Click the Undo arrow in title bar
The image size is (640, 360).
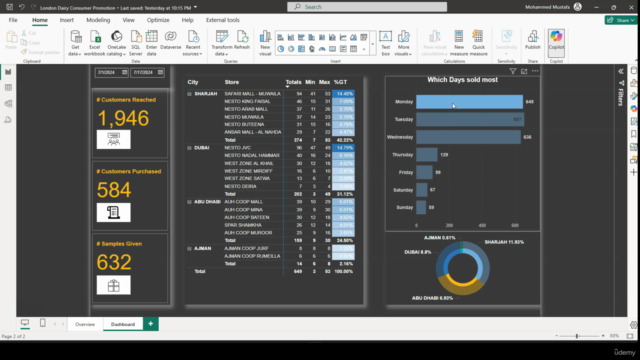[x=22, y=7]
